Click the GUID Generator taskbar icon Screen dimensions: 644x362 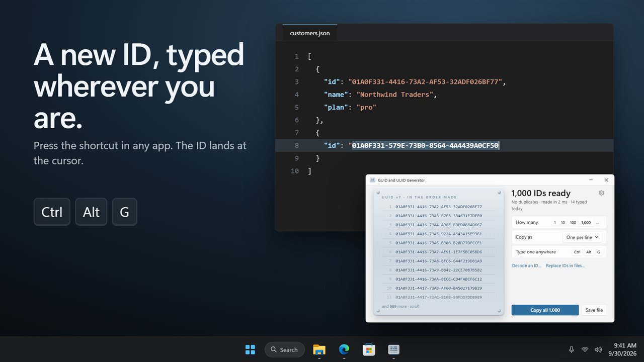pos(393,349)
